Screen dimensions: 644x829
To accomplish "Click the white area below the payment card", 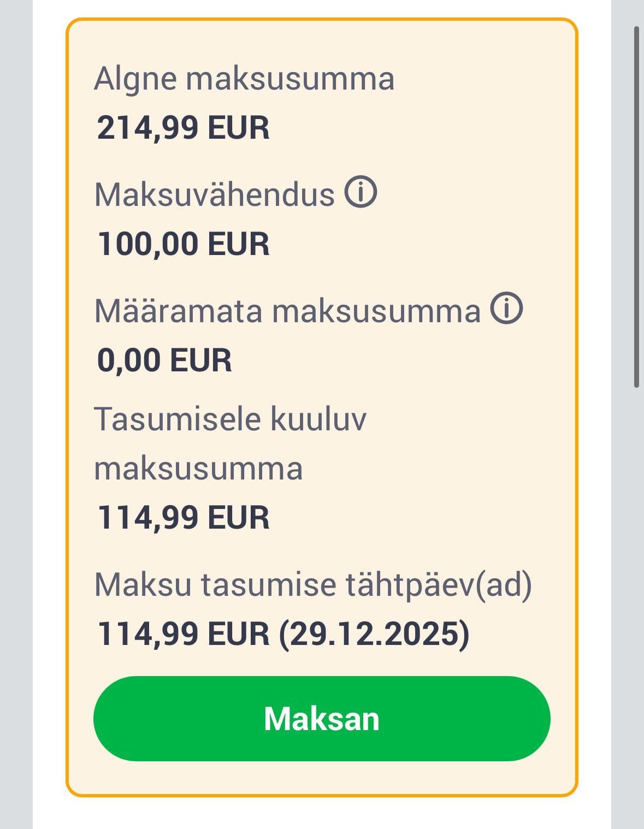I will pyautogui.click(x=321, y=814).
